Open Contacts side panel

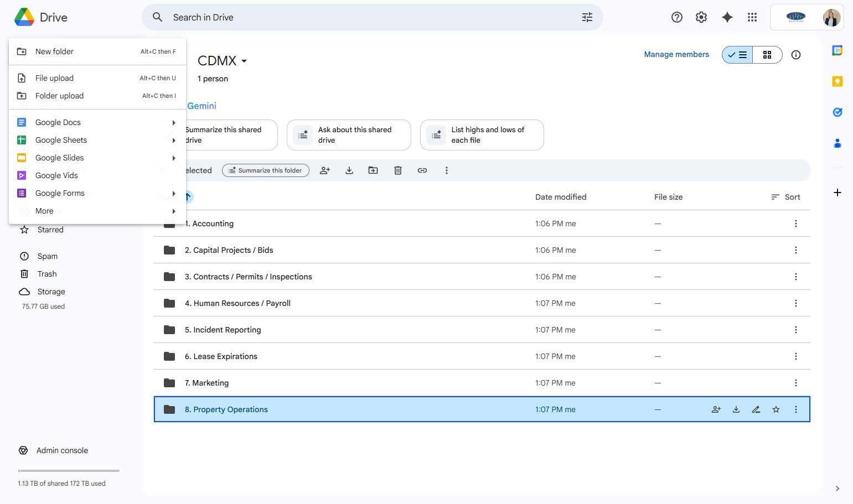point(838,143)
